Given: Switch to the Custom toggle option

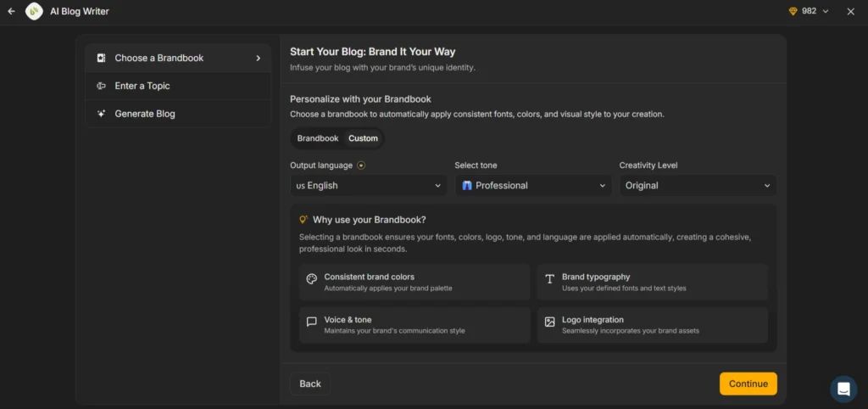Looking at the screenshot, I should tap(363, 138).
